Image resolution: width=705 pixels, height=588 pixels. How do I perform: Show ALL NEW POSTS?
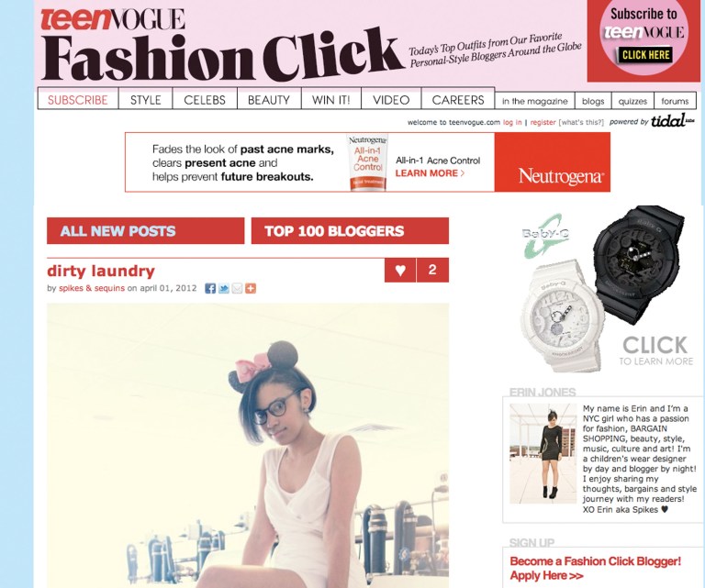[x=146, y=231]
